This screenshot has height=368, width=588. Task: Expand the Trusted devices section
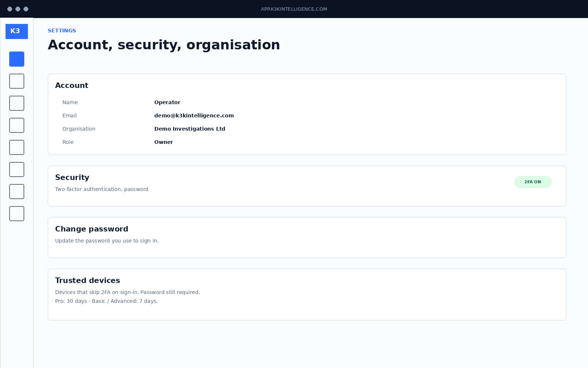click(307, 294)
